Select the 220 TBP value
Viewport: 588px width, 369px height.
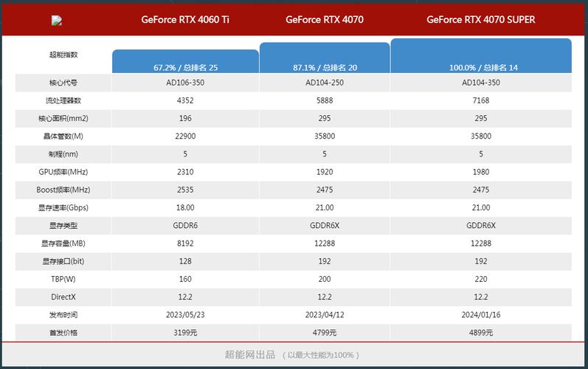pyautogui.click(x=481, y=279)
